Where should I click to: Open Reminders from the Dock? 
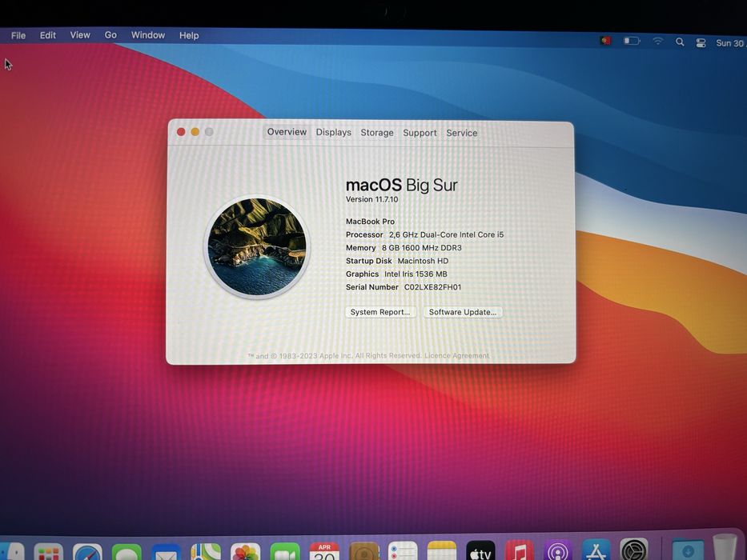403,551
